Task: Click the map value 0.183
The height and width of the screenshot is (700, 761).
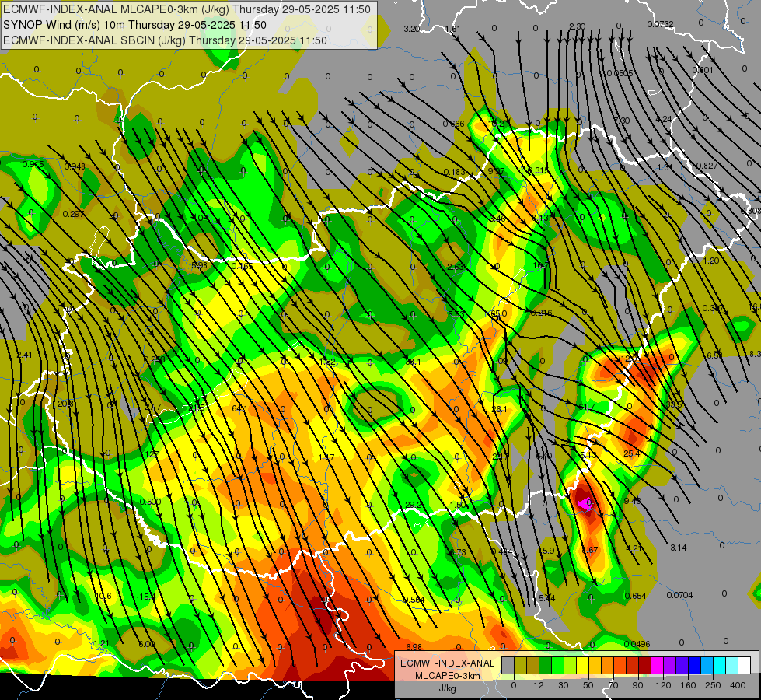Action: pos(454,172)
